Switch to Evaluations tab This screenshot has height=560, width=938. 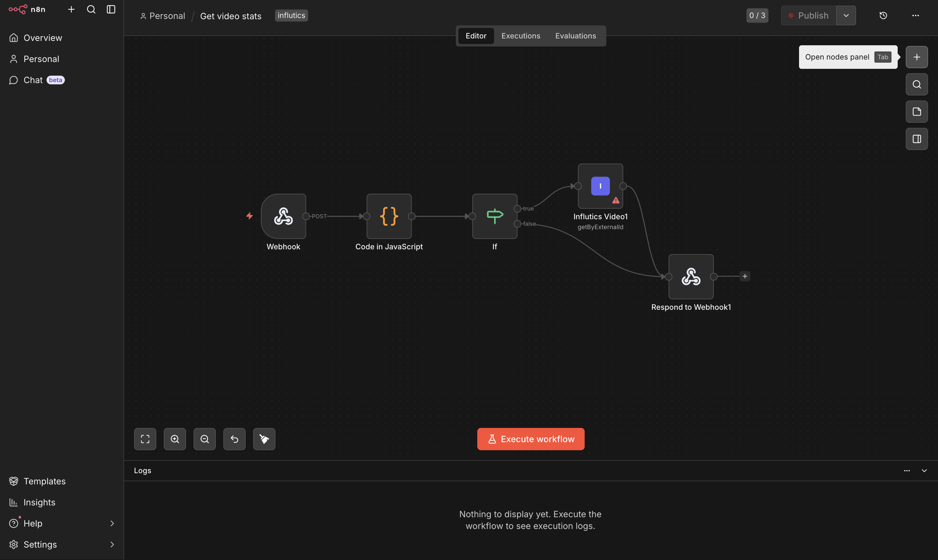575,36
